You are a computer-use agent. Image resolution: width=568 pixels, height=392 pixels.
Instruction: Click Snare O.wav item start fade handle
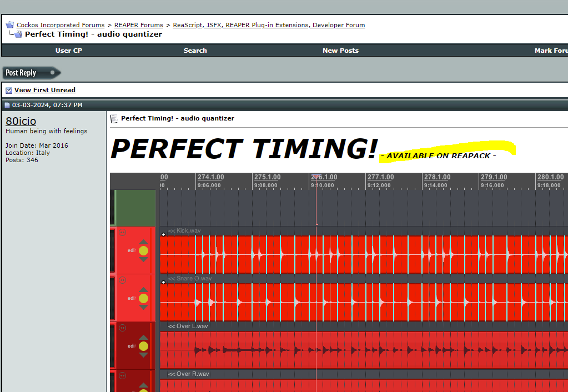(x=163, y=282)
